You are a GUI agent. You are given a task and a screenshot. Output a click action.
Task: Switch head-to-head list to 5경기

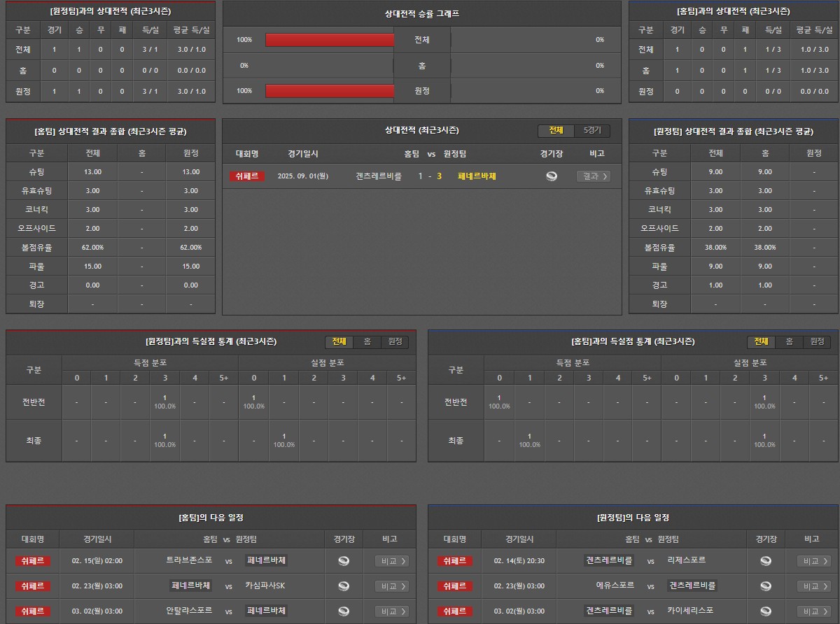[x=592, y=131]
